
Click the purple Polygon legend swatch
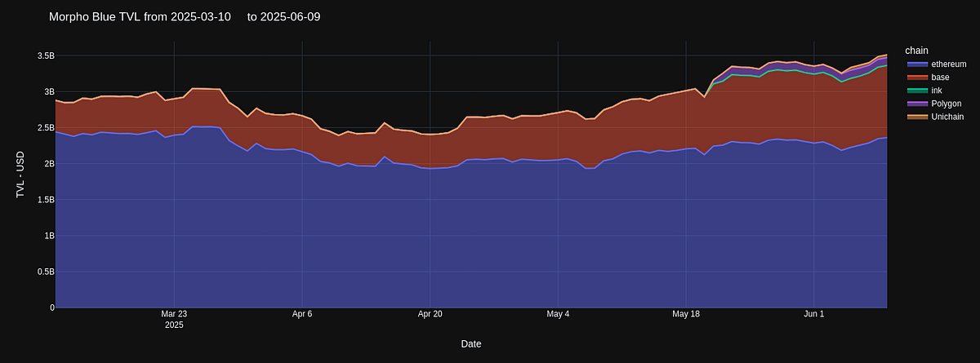[x=917, y=104]
